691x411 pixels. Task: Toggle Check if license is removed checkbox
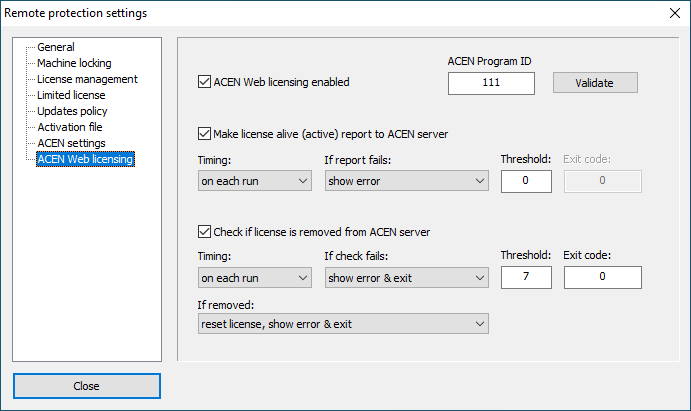204,232
